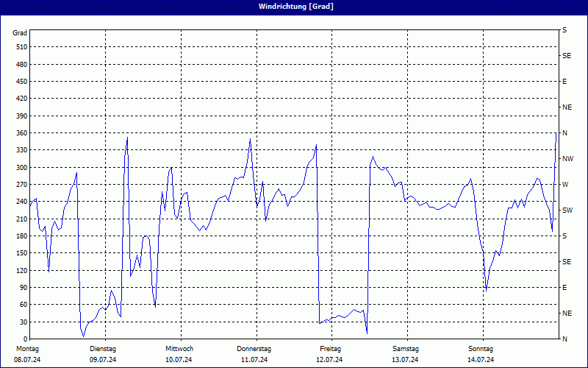This screenshot has width=588, height=368.
Task: Click the 'S' compass label at the chart top
Action: click(564, 30)
